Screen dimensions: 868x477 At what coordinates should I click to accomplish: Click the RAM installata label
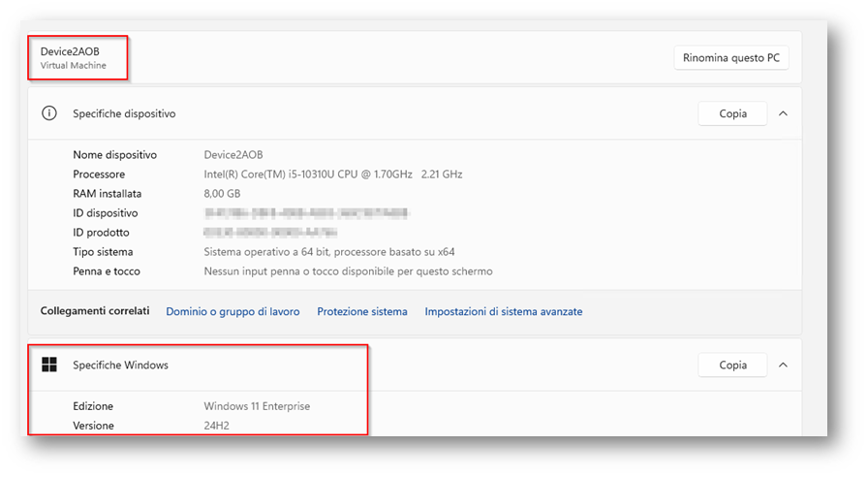[107, 194]
